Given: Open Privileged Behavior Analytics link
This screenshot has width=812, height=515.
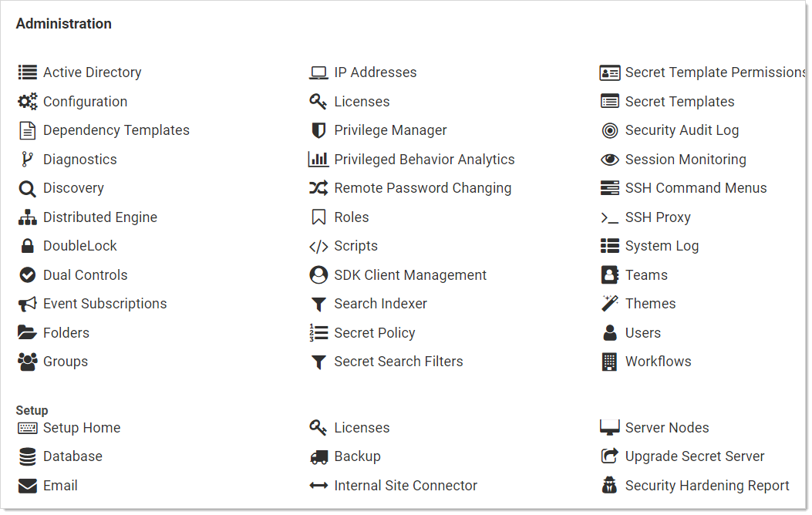Looking at the screenshot, I should (424, 160).
